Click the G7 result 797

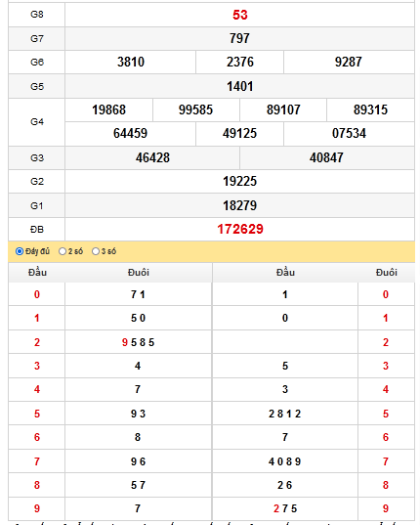coord(239,38)
